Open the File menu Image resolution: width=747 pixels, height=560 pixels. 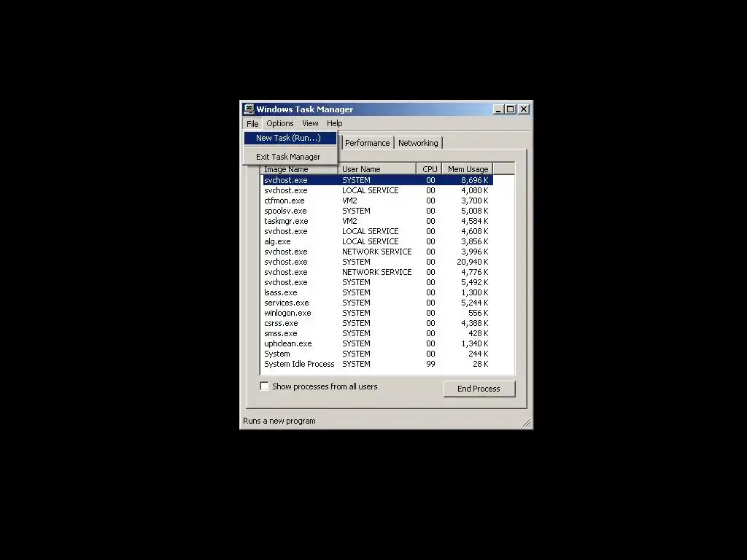(x=252, y=124)
